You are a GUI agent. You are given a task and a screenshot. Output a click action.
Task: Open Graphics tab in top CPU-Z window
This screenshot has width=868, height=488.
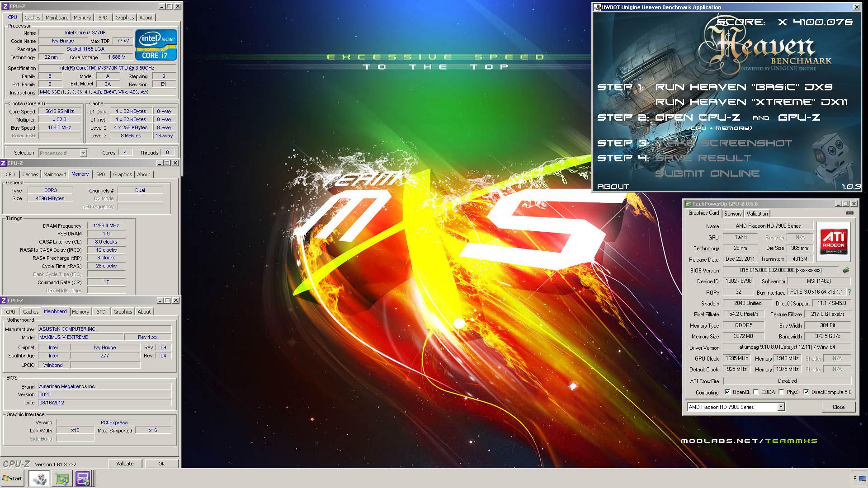tap(124, 18)
